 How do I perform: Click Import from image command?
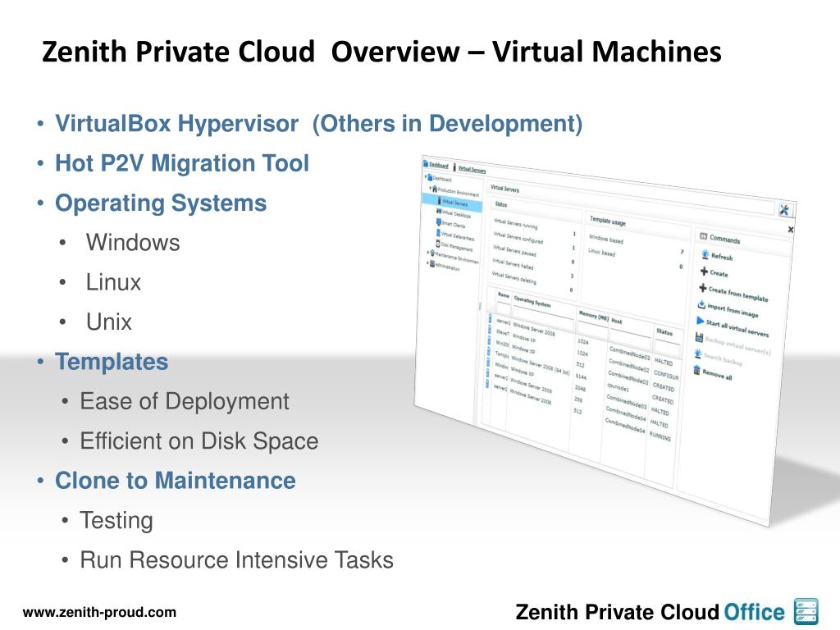coord(733,310)
